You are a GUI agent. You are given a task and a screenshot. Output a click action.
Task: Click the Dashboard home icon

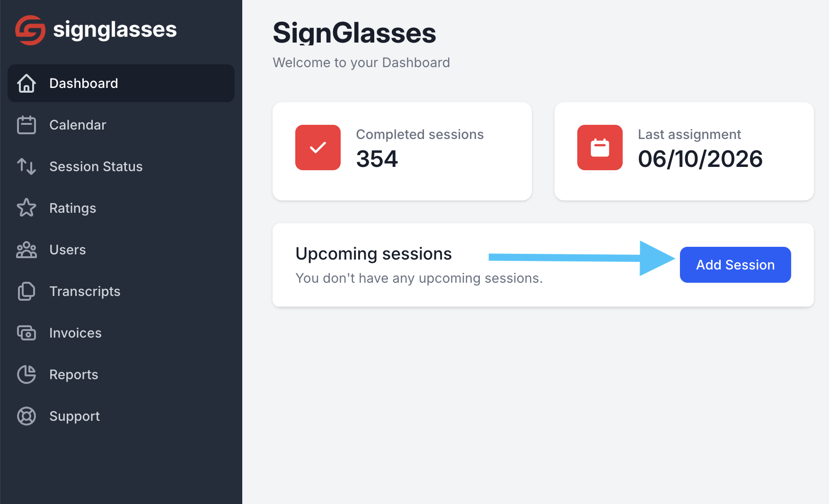pos(26,83)
